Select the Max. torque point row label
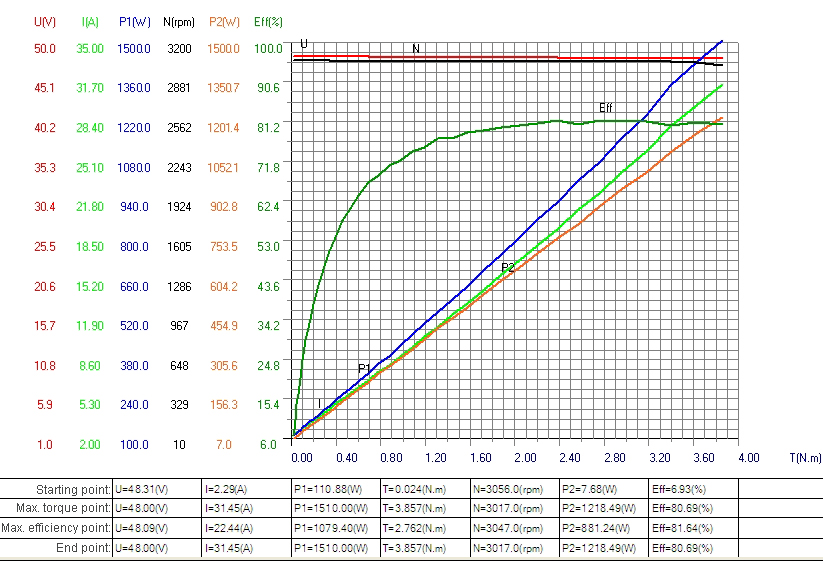This screenshot has width=823, height=562. (x=62, y=509)
